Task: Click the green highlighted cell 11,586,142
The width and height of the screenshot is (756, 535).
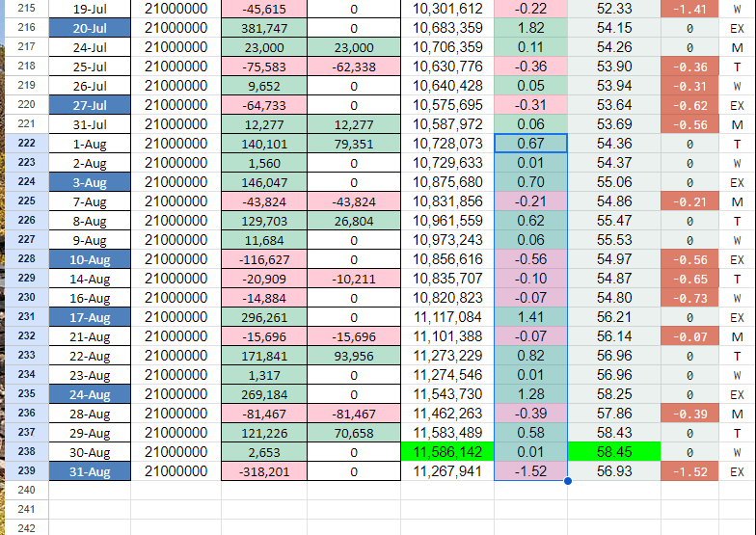Action: pos(447,452)
